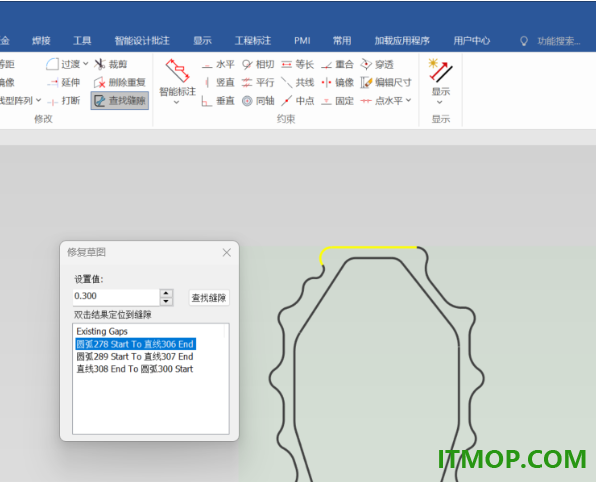This screenshot has width=596, height=482.
Task: Open the 编辑尺寸 edit dimension tool
Action: (x=386, y=82)
